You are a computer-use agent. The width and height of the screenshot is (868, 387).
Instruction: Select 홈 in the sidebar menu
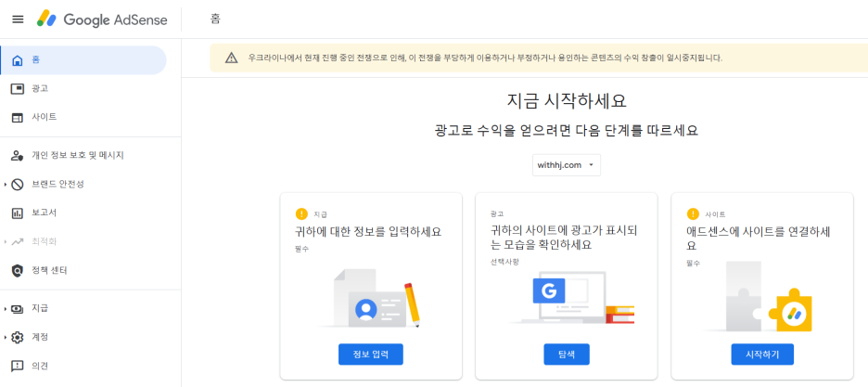[x=83, y=59]
